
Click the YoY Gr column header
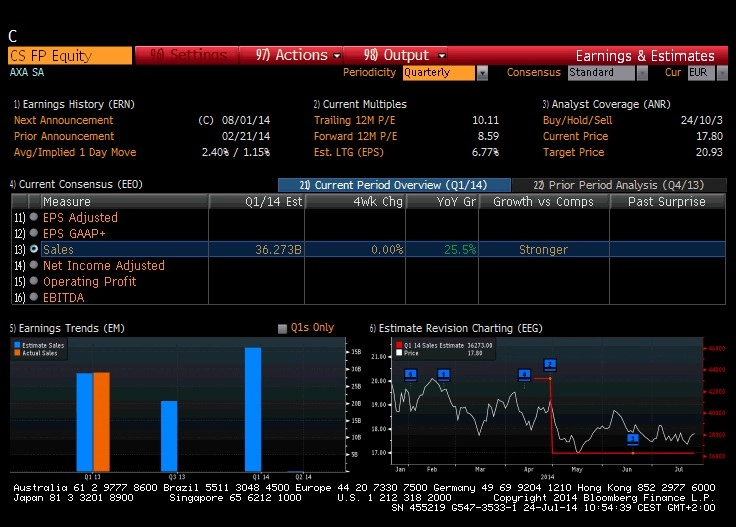[442, 202]
